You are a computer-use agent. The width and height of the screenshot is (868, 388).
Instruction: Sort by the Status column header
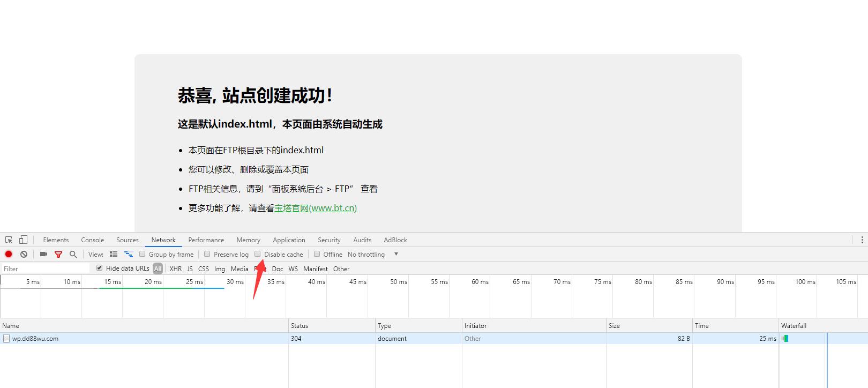click(x=332, y=326)
